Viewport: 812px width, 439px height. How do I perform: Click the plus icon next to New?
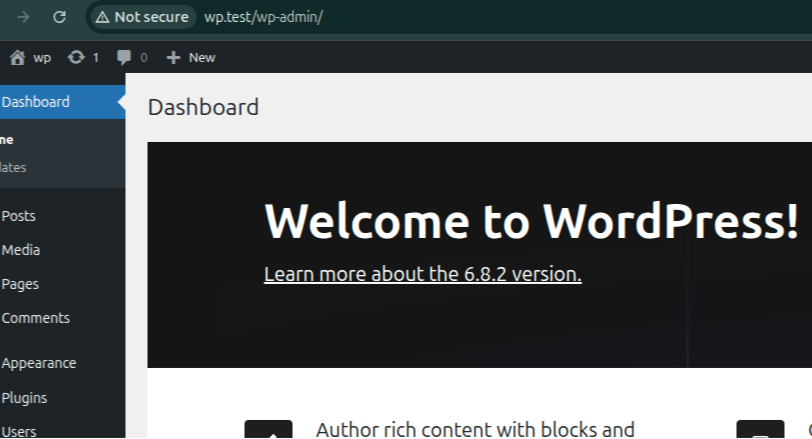click(x=173, y=57)
